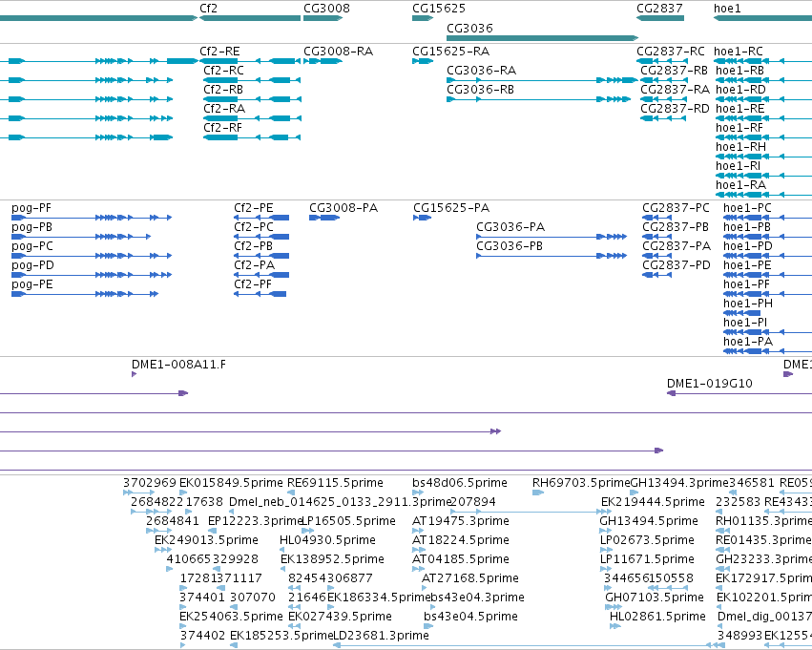Click EST EK249013.5prime
This screenshot has width=812, height=650.
[x=206, y=539]
